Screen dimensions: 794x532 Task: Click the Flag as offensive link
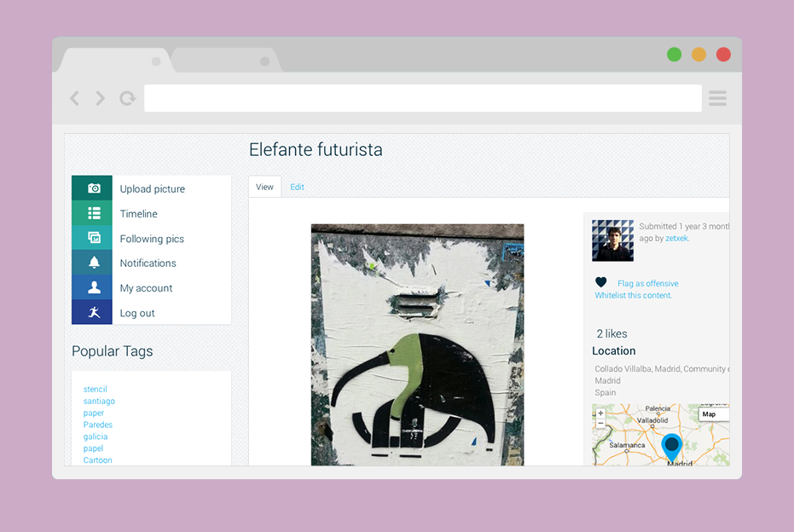point(647,283)
